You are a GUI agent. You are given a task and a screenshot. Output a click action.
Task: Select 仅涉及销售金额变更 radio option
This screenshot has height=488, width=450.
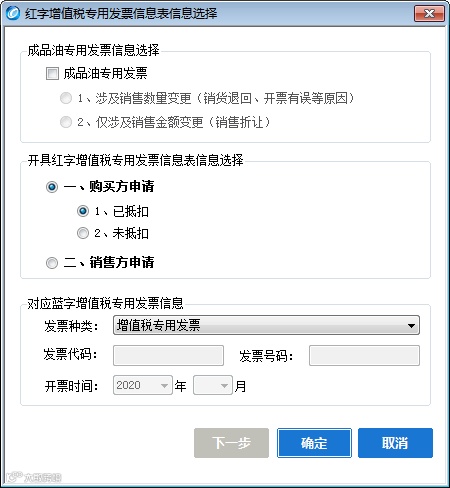point(66,122)
